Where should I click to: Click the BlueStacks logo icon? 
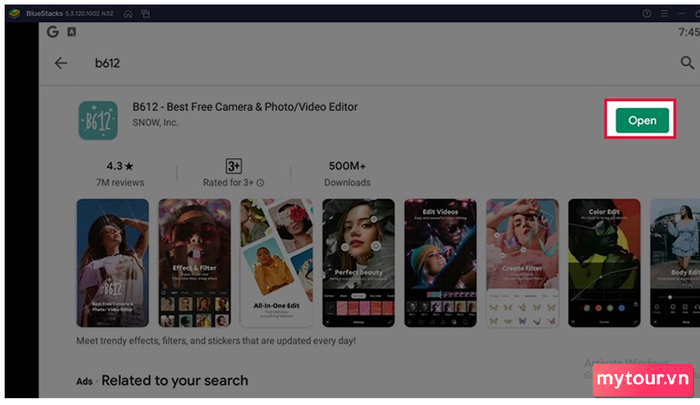pos(14,13)
